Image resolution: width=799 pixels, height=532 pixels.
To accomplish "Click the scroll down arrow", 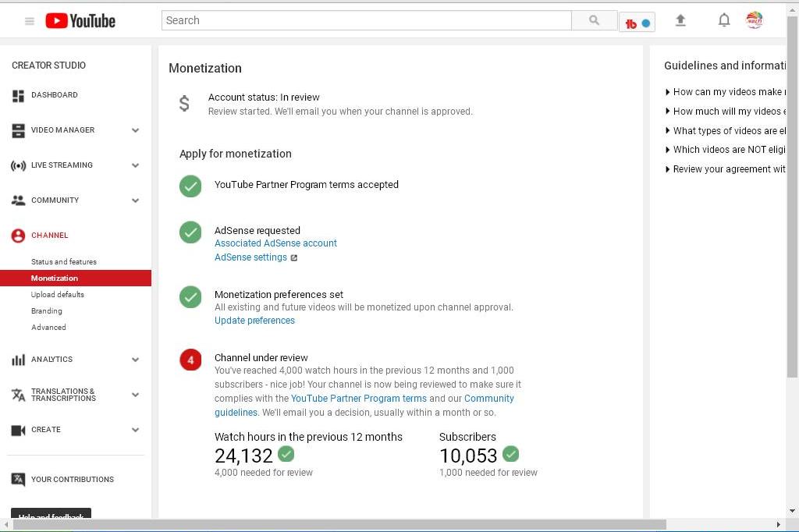I will [792, 511].
